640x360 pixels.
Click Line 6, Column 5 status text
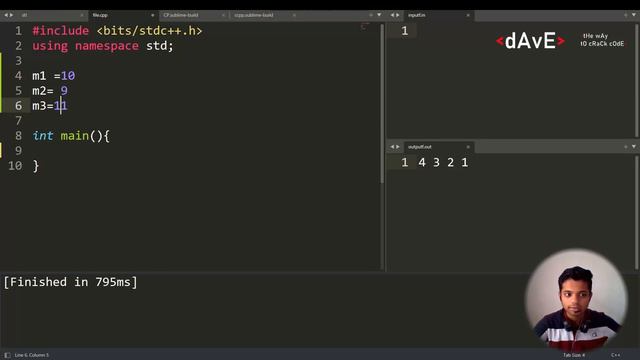pos(31,355)
